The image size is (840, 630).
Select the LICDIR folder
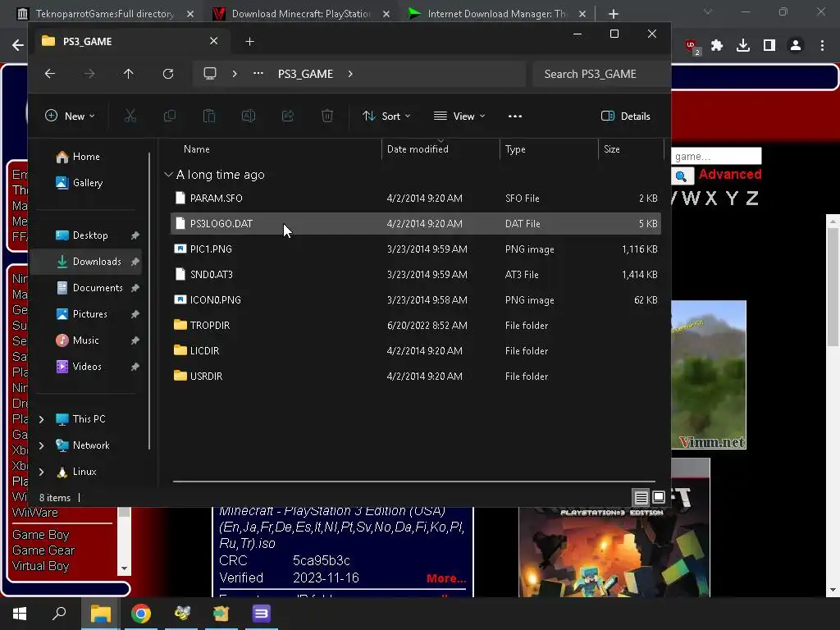[x=416, y=351]
